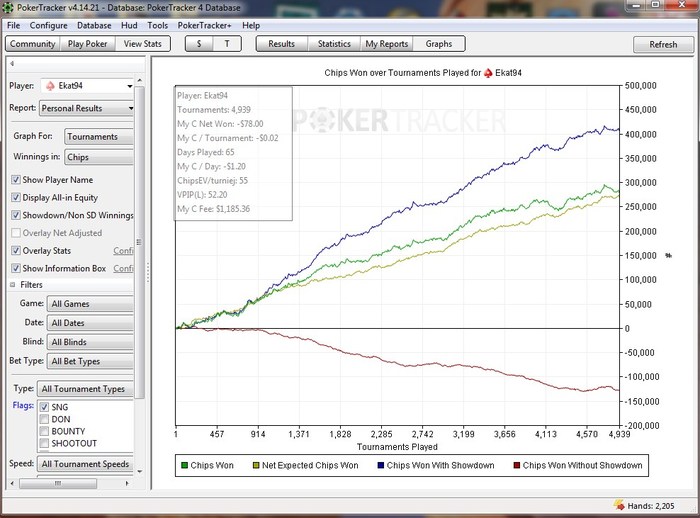The height and width of the screenshot is (518, 700).
Task: Click the sidebar scroll left arrow
Action: (12, 483)
